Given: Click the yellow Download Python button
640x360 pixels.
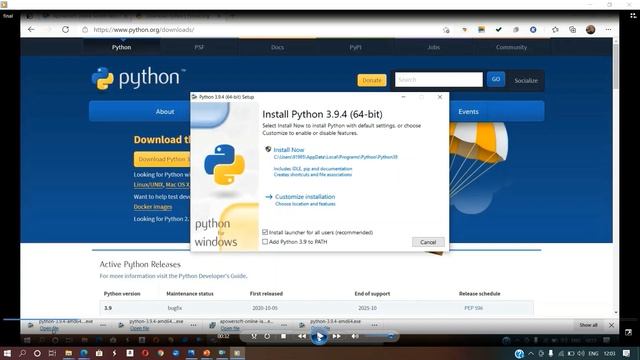Looking at the screenshot, I should pyautogui.click(x=162, y=159).
